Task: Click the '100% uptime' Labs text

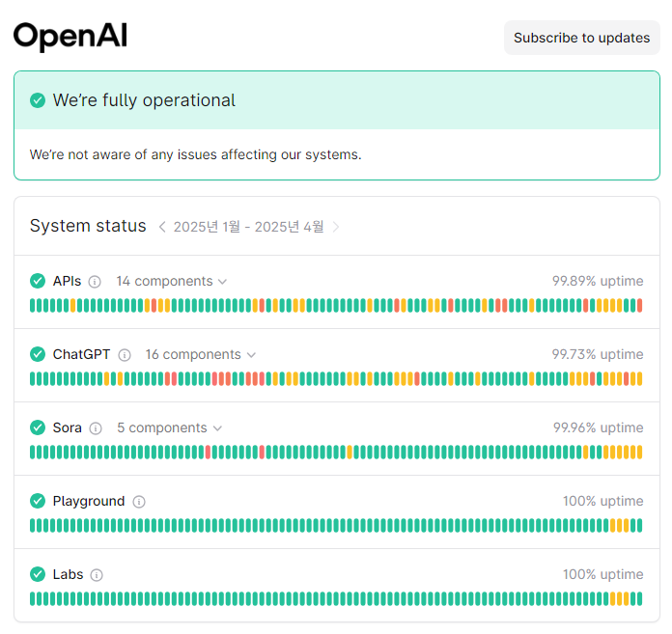Action: (603, 574)
